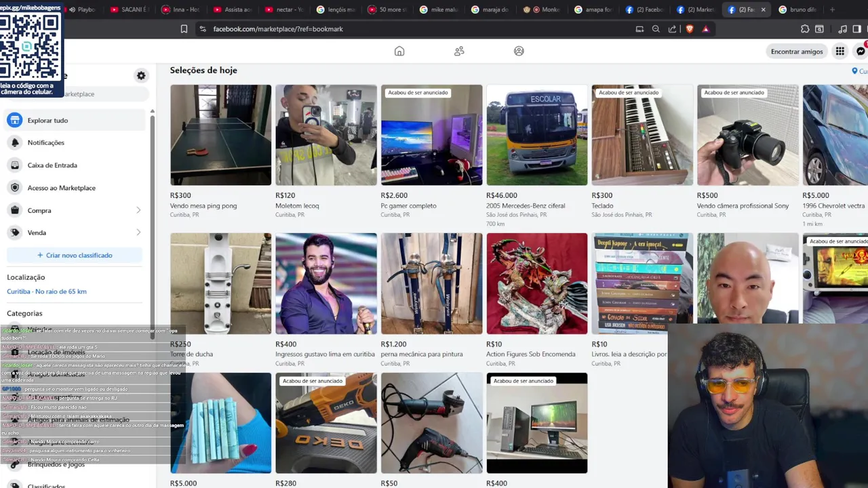Image resolution: width=868 pixels, height=488 pixels.
Task: Open the Groups icon in top navigation
Action: tap(519, 51)
